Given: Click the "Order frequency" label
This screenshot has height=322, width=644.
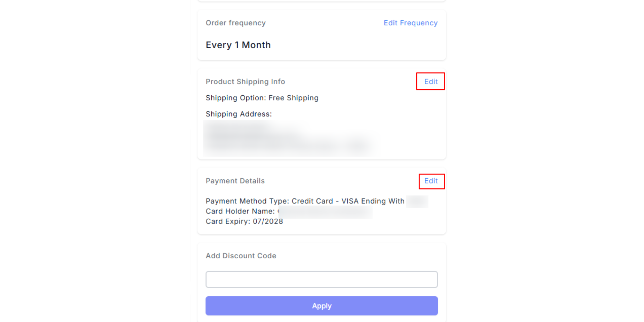Looking at the screenshot, I should (x=236, y=23).
